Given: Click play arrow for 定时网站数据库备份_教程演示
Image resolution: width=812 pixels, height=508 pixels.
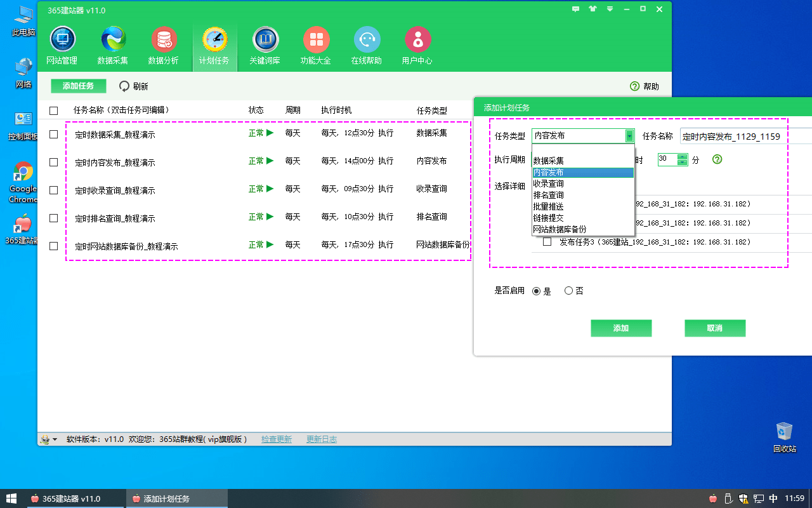Looking at the screenshot, I should point(270,245).
